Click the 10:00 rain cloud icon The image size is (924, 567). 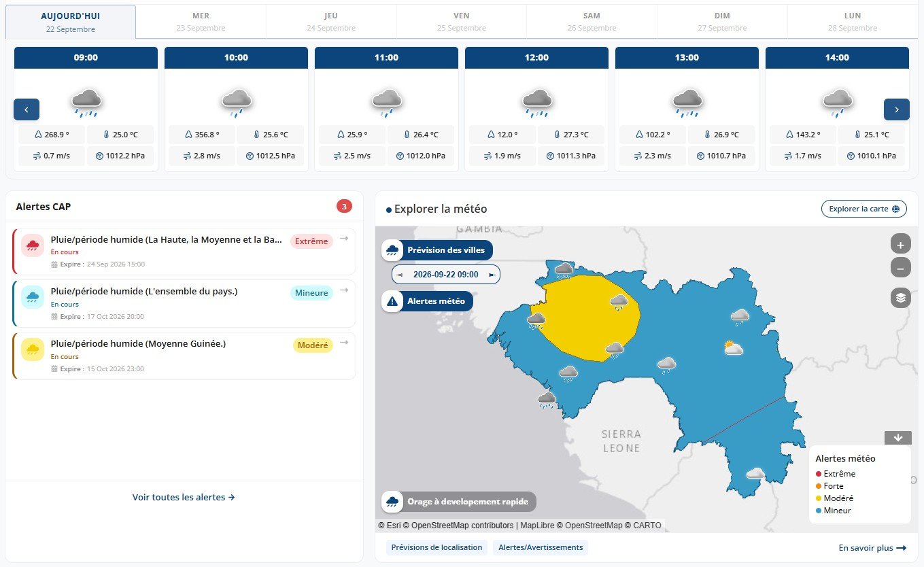click(x=237, y=102)
